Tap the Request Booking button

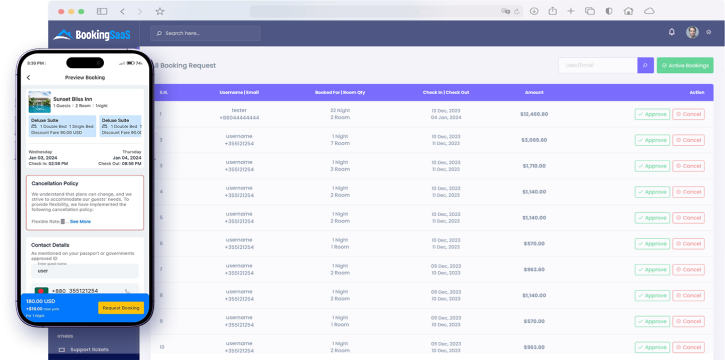click(x=121, y=308)
